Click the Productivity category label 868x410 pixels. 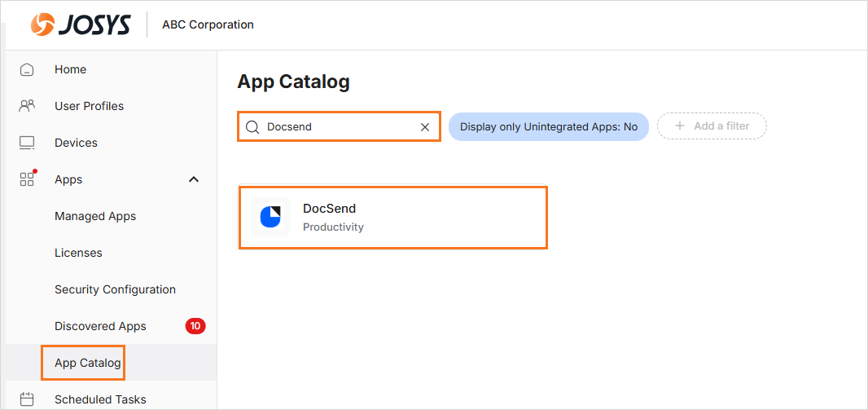[x=333, y=227]
